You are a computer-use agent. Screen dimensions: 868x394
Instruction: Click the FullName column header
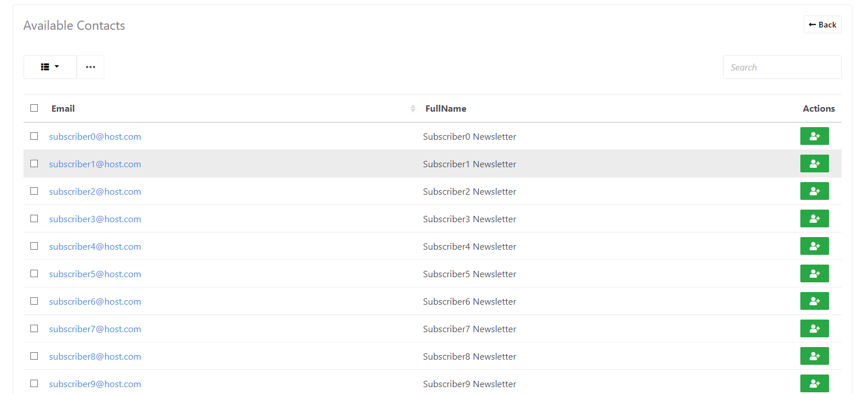coord(445,109)
